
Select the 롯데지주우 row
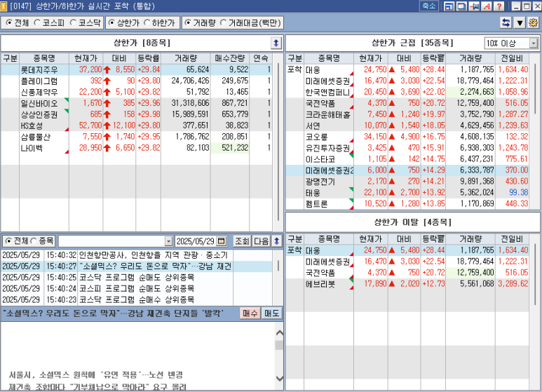(136, 70)
